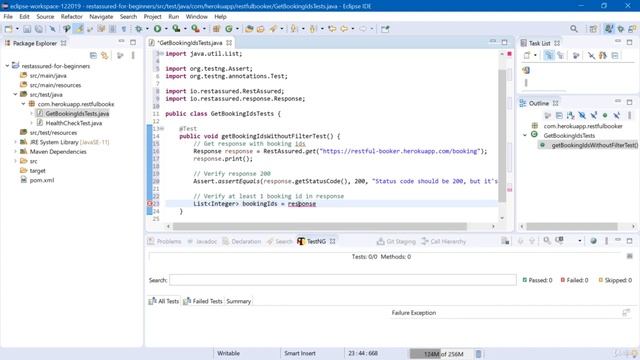
Task: Switch to the Problems tab
Action: (164, 241)
